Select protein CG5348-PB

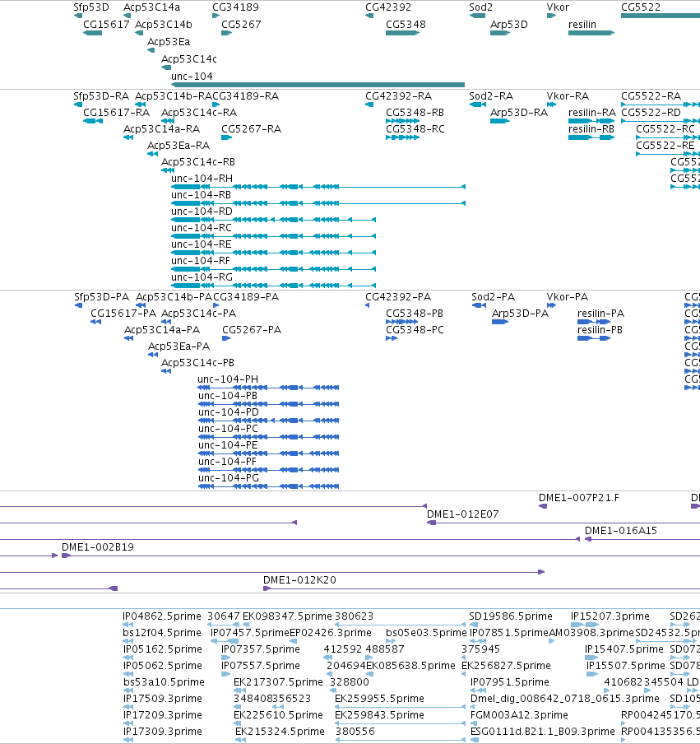[x=402, y=322]
